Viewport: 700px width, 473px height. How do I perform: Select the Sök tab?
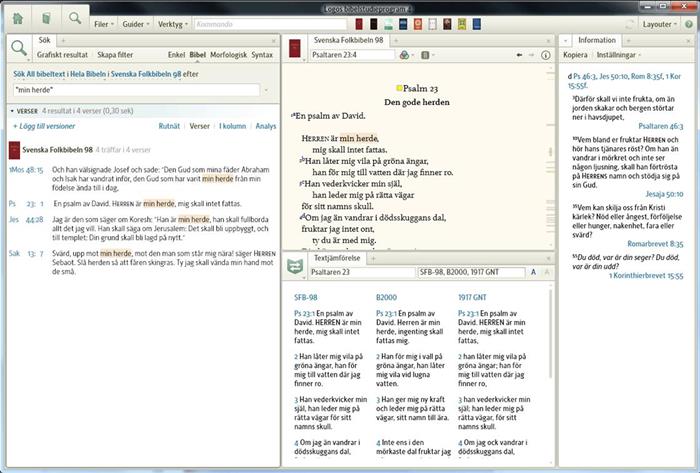tap(44, 40)
